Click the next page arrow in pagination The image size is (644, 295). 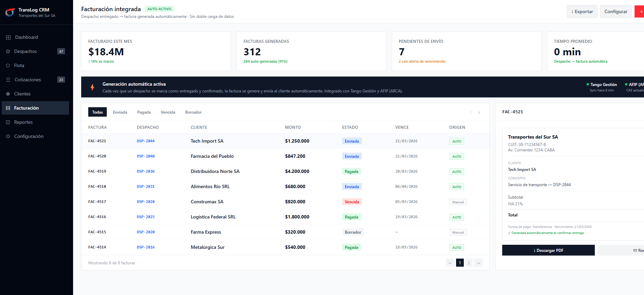(x=478, y=263)
